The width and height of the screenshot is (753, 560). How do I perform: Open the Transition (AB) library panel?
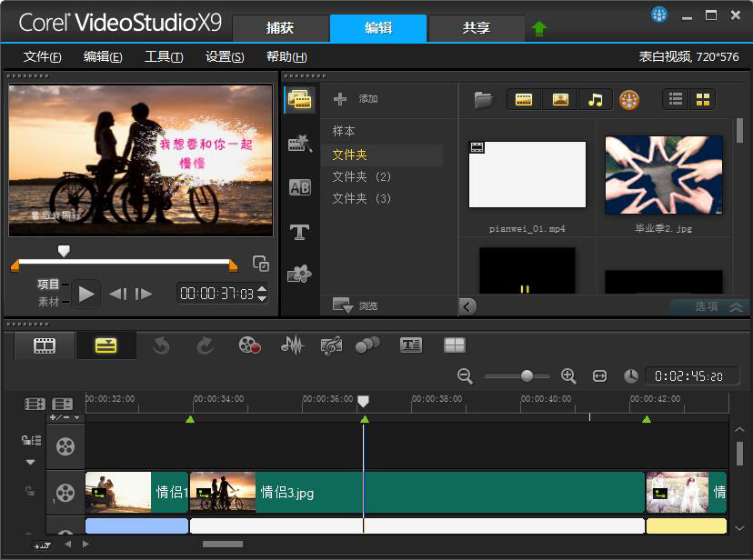(x=299, y=188)
